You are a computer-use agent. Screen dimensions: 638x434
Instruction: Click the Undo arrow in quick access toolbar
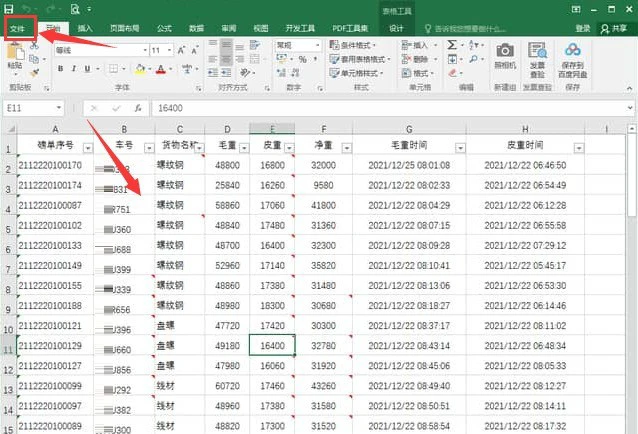(x=26, y=9)
